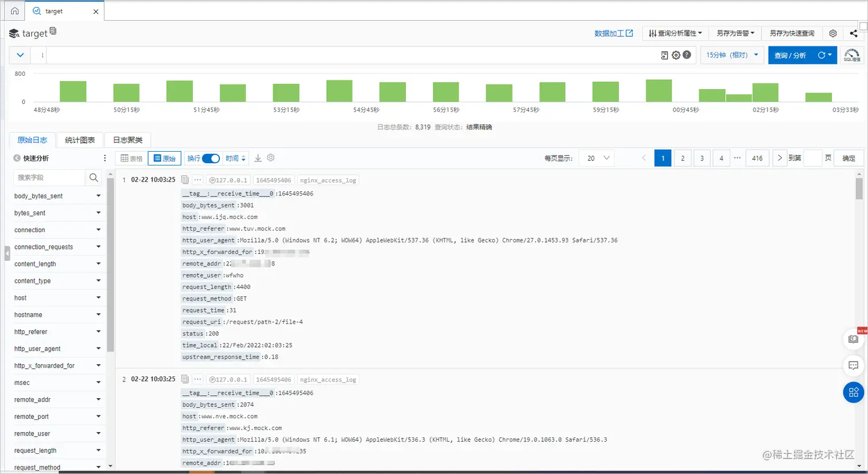The image size is (868, 474).
Task: Expand http_user_agent field analysis
Action: pyautogui.click(x=98, y=349)
